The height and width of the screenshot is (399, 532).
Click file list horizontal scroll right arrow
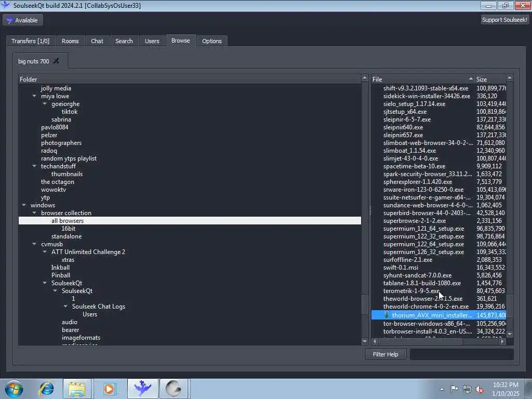click(x=502, y=342)
